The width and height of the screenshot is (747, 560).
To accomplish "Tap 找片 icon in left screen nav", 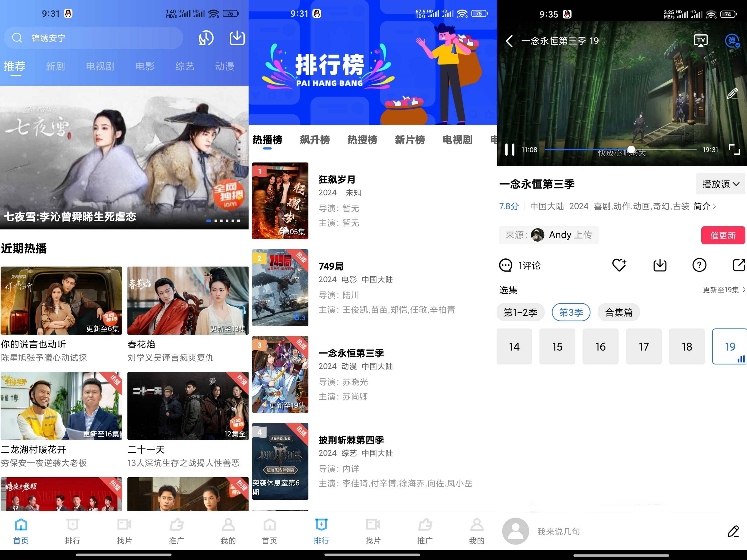I will coord(124,524).
